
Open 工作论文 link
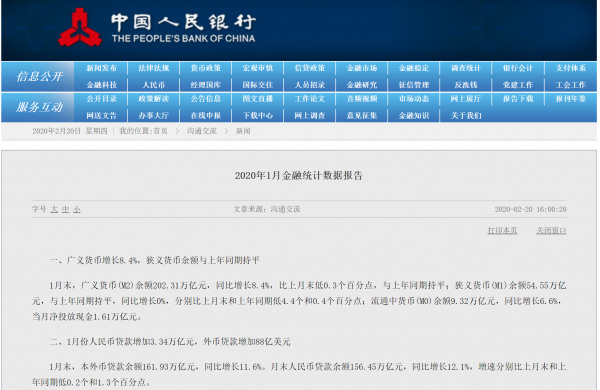310,99
